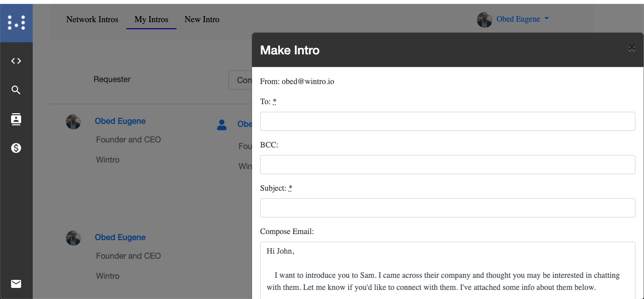
Task: Open the code brackets sidebar icon
Action: click(x=16, y=61)
